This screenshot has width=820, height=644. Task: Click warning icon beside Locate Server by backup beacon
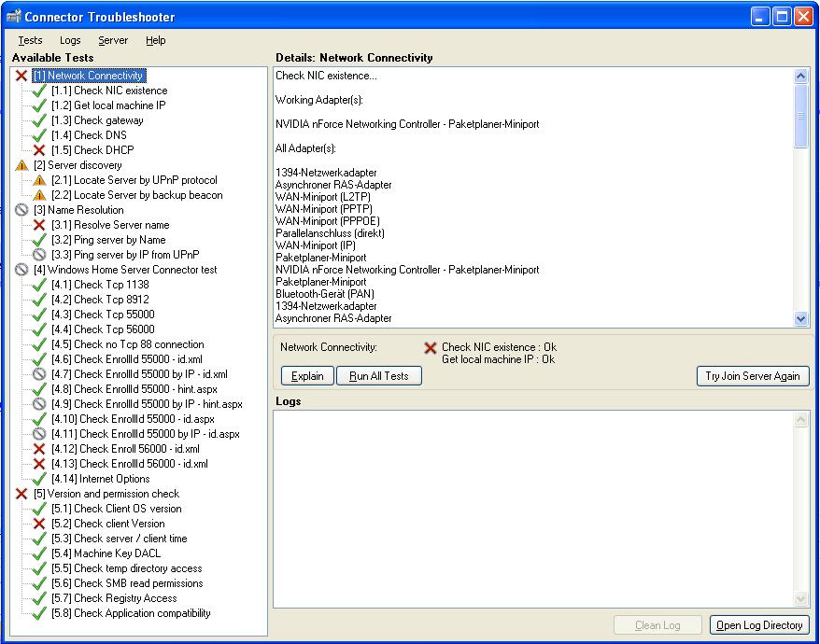(x=39, y=195)
